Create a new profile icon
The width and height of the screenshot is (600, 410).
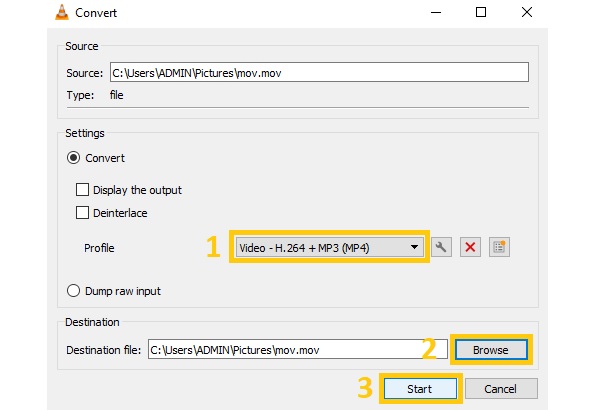coord(499,247)
